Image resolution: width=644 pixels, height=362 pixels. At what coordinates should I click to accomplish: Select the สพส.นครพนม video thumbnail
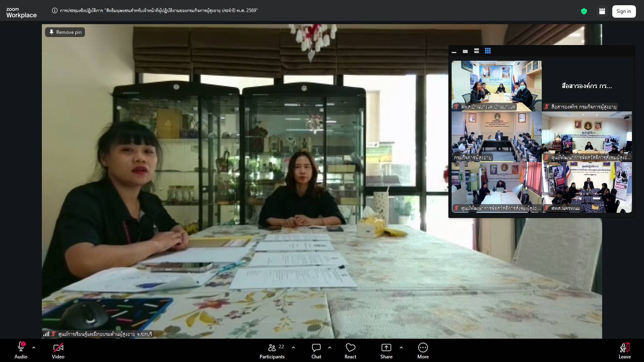click(x=587, y=187)
